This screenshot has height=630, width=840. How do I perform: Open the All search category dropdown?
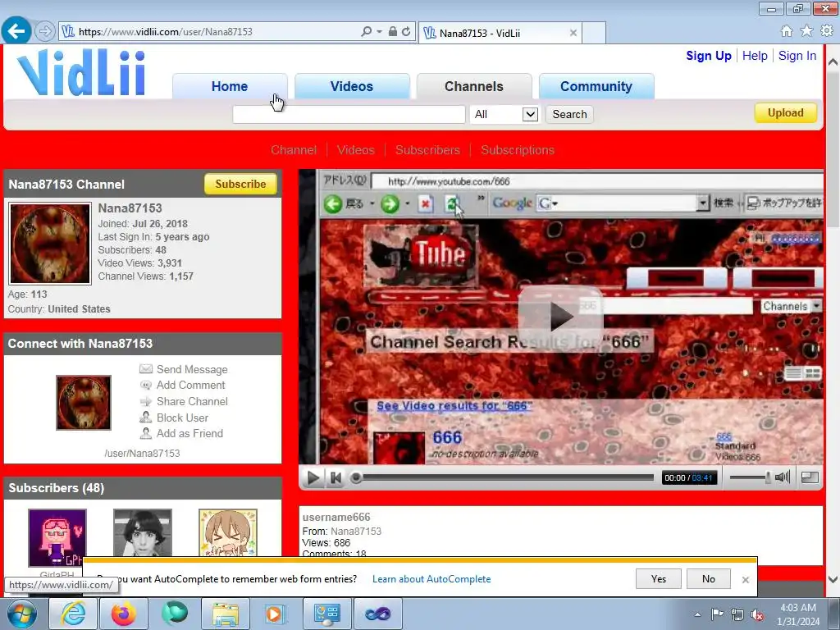tap(504, 114)
